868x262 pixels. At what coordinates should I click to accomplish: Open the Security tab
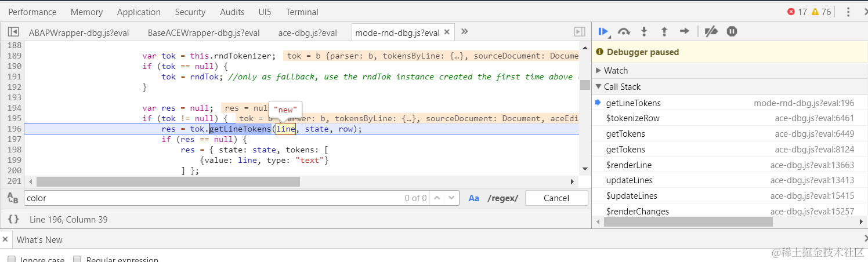[x=190, y=12]
